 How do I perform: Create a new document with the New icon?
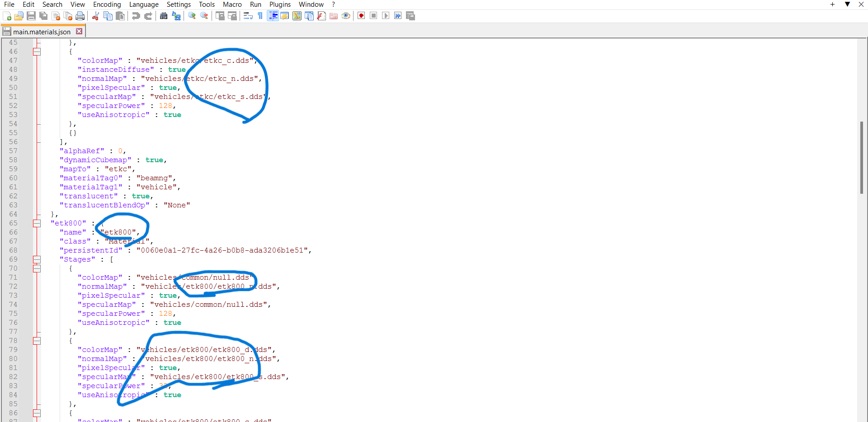click(x=7, y=16)
